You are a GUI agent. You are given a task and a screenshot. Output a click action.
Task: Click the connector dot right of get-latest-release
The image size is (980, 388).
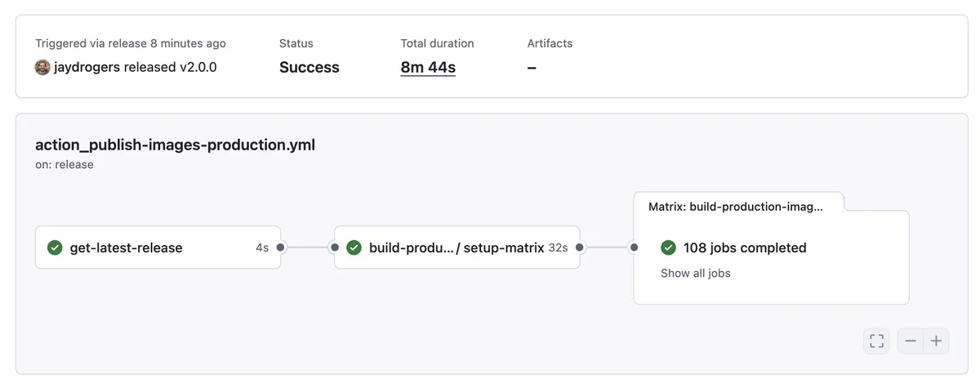pos(280,248)
